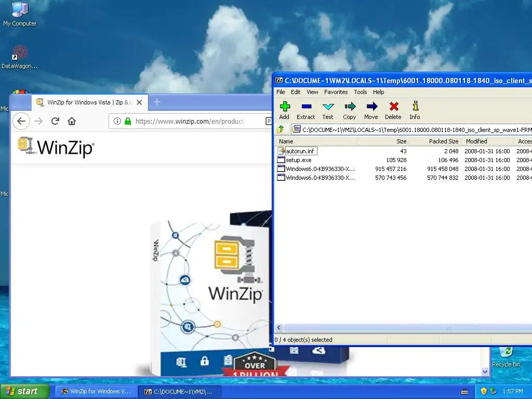Open the File menu in 7-Zip

tap(281, 92)
